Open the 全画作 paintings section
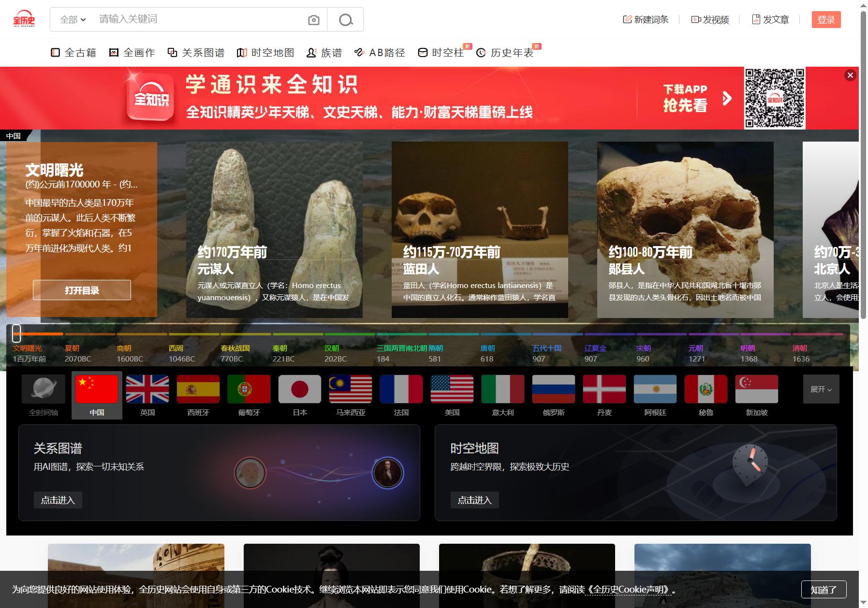The width and height of the screenshot is (868, 608). click(132, 53)
